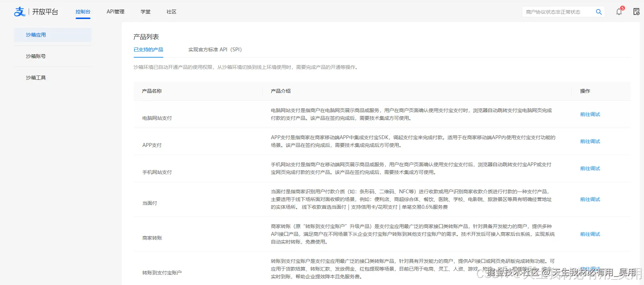The image size is (644, 285).
Task: Open the notification bell icon
Action: [619, 12]
